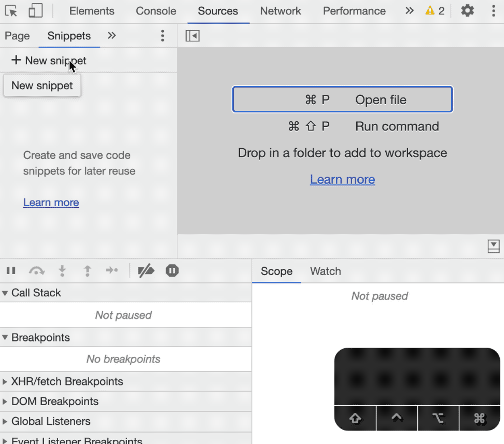Click the step over function icon
Image resolution: width=504 pixels, height=444 pixels.
(36, 270)
